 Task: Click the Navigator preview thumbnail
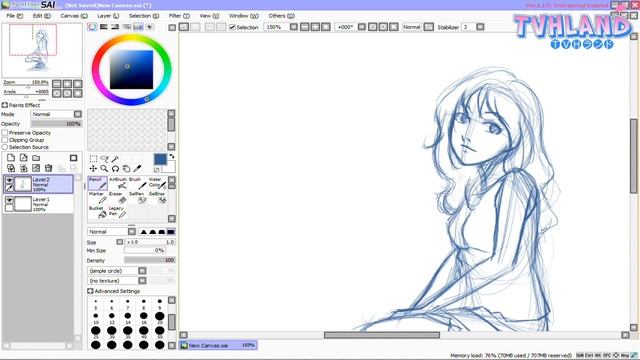click(x=42, y=50)
